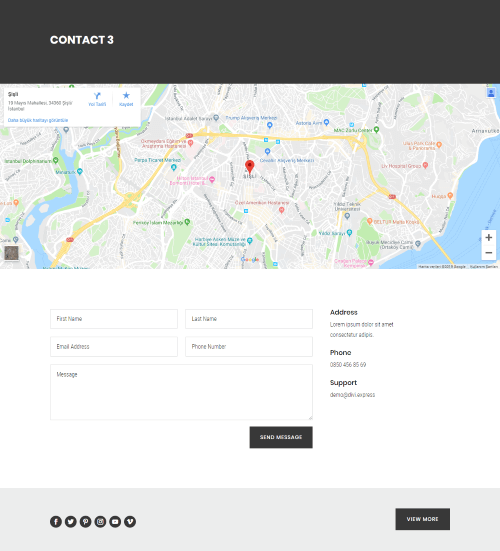Screen dimensions: 500x551
Task: Open 'Daha büyük haritayı görüntüle' link
Action: pos(38,120)
